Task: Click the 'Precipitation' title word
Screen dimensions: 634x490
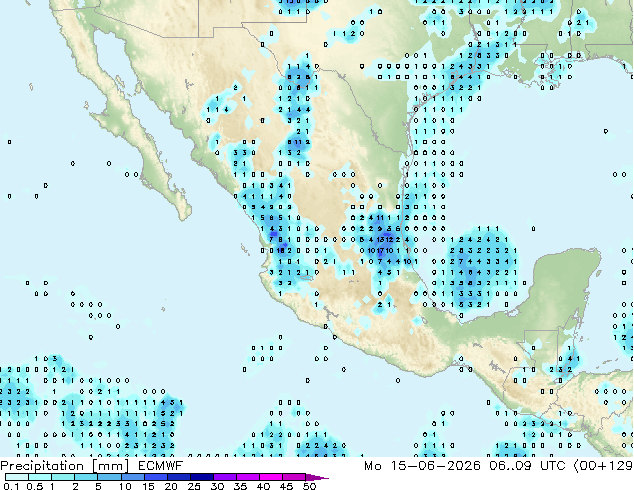Action: coord(42,466)
